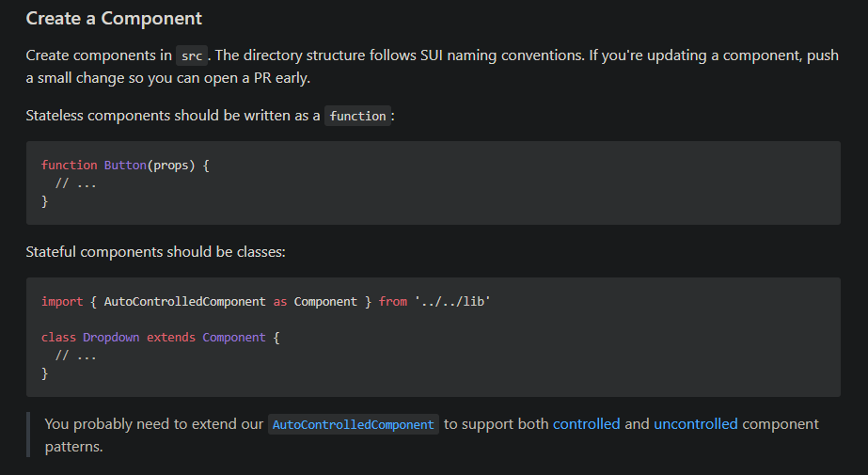868x475 pixels.
Task: Click the 'class' keyword in the Dropdown code
Action: coord(58,337)
